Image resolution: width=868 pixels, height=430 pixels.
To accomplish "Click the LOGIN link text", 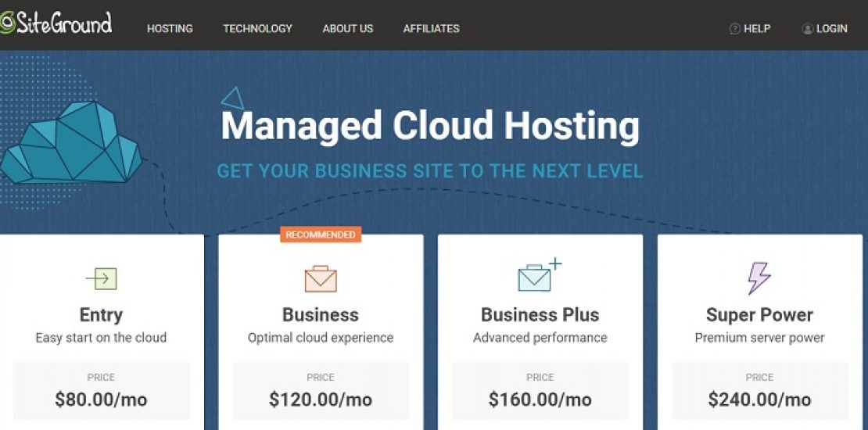I will 831,29.
